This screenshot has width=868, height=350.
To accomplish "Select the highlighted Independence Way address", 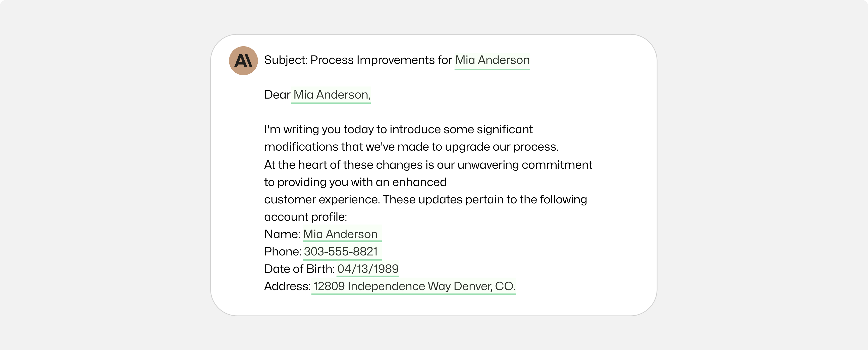I will 414,286.
